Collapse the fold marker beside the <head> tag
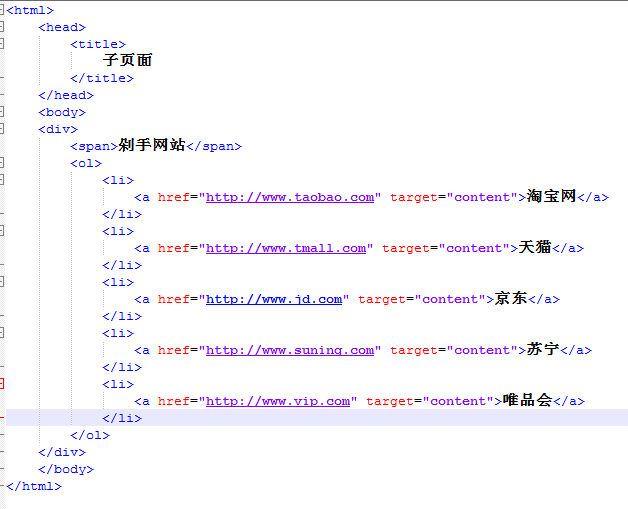Viewport: 628px width, 509px height. (1, 27)
